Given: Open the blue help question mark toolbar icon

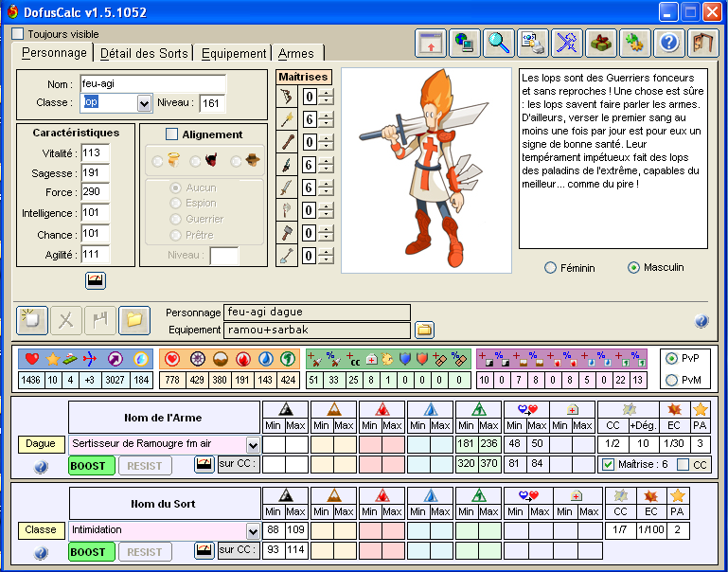Looking at the screenshot, I should tap(669, 44).
